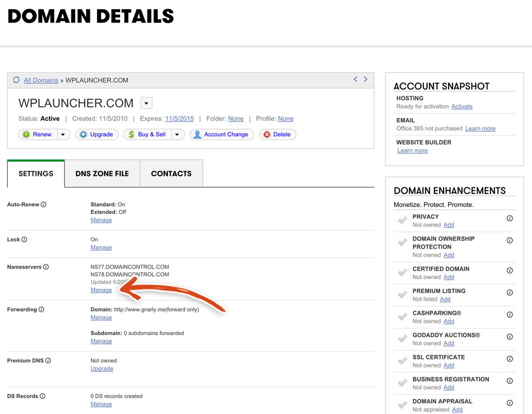Manage domain forwarding
Viewport: 532px width, 414px height.
point(101,317)
